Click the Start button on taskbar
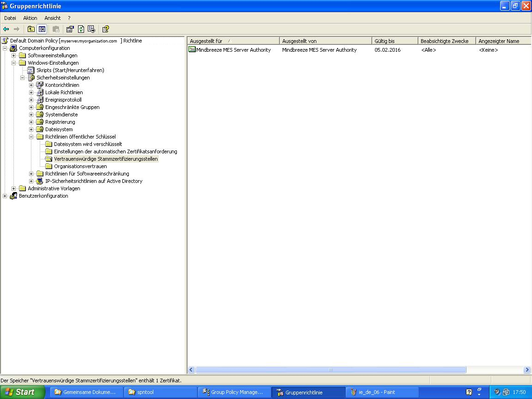 [21, 392]
